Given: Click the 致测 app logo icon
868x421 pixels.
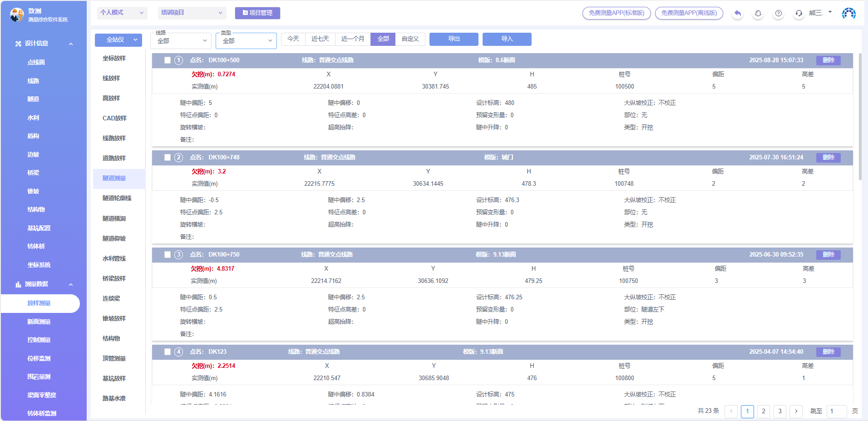Looking at the screenshot, I should tap(17, 15).
